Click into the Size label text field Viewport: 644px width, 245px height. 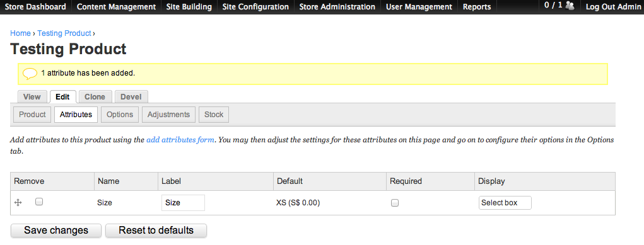(x=183, y=203)
